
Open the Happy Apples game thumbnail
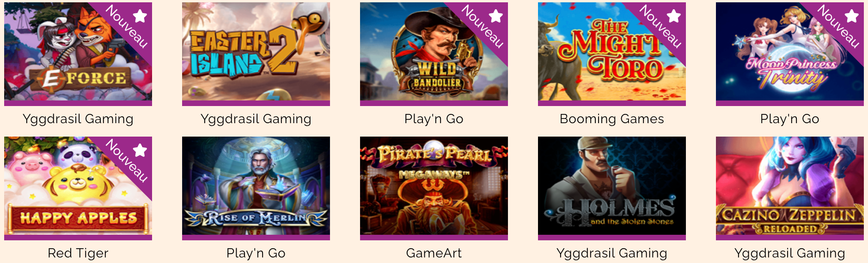(78, 186)
